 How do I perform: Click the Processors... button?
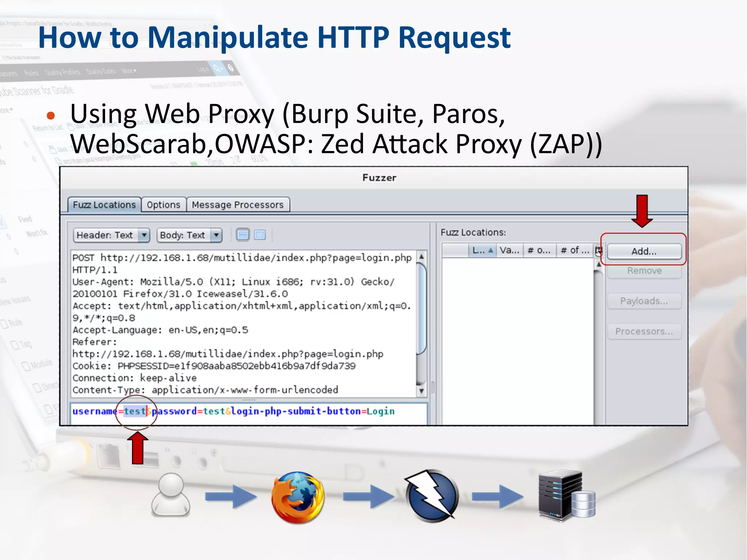tap(644, 331)
